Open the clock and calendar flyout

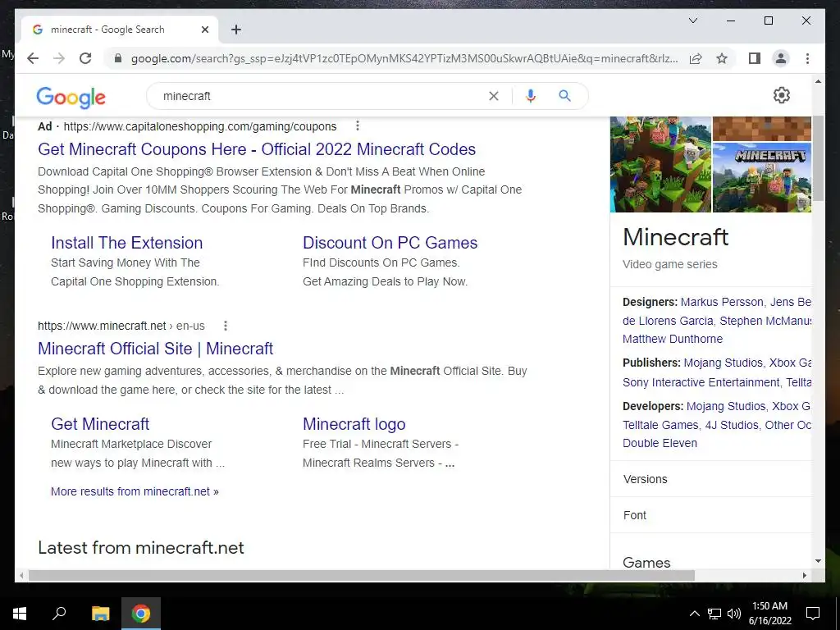[x=769, y=614]
